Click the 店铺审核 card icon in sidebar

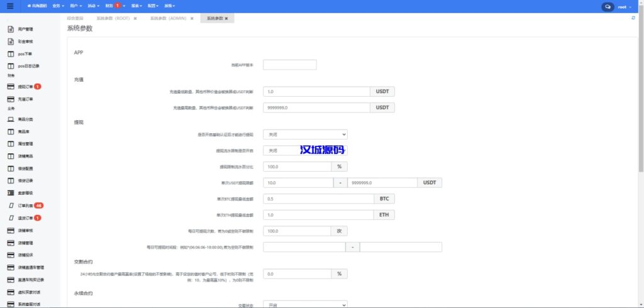point(11,231)
